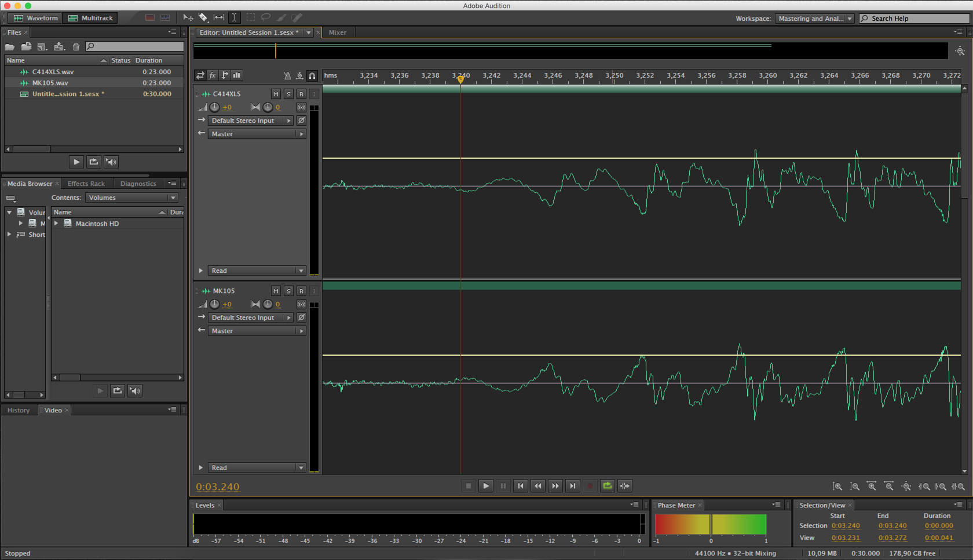Click zoom navigator icon beside overview bar

click(x=960, y=52)
